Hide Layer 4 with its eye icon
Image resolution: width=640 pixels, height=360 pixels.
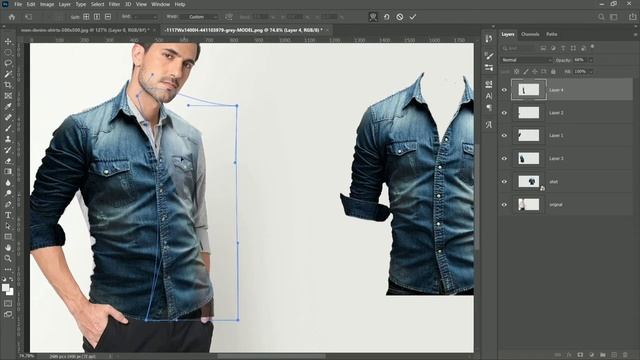(504, 90)
